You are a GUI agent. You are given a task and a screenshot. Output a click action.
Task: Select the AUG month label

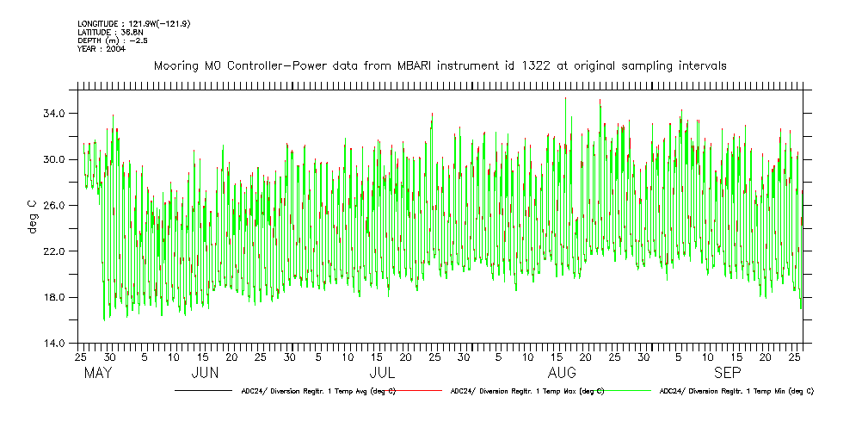coord(562,373)
